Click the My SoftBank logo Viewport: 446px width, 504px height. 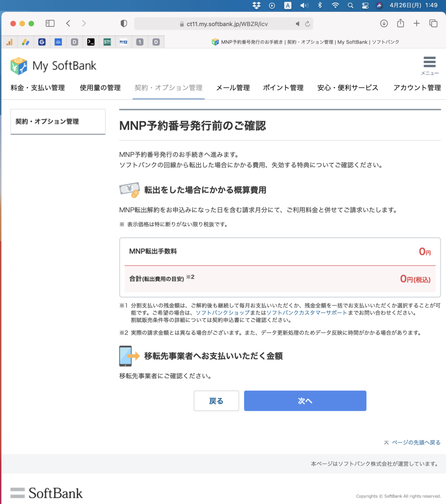[53, 66]
